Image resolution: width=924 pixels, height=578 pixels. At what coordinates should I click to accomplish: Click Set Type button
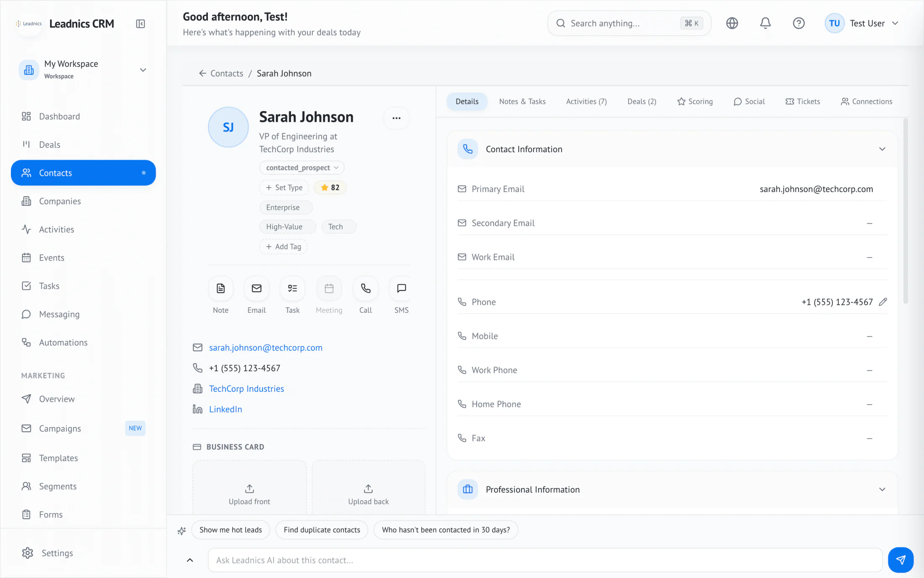(x=284, y=187)
